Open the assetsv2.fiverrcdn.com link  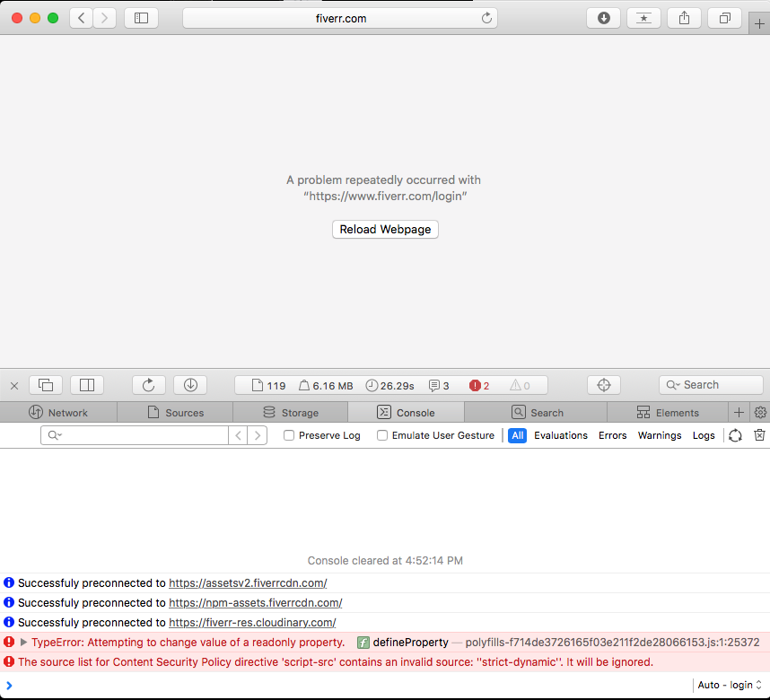[248, 583]
